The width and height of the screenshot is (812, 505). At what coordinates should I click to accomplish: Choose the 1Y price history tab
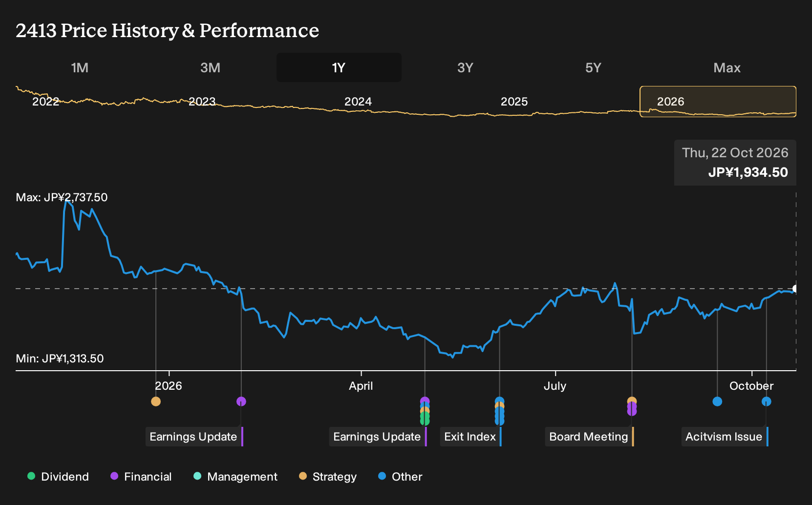[x=339, y=67]
